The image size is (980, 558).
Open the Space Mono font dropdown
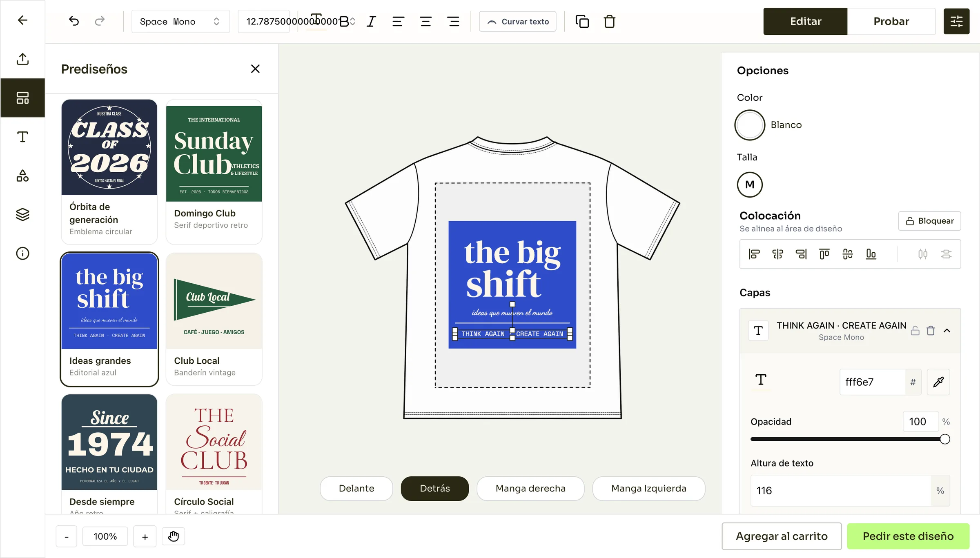(x=180, y=21)
